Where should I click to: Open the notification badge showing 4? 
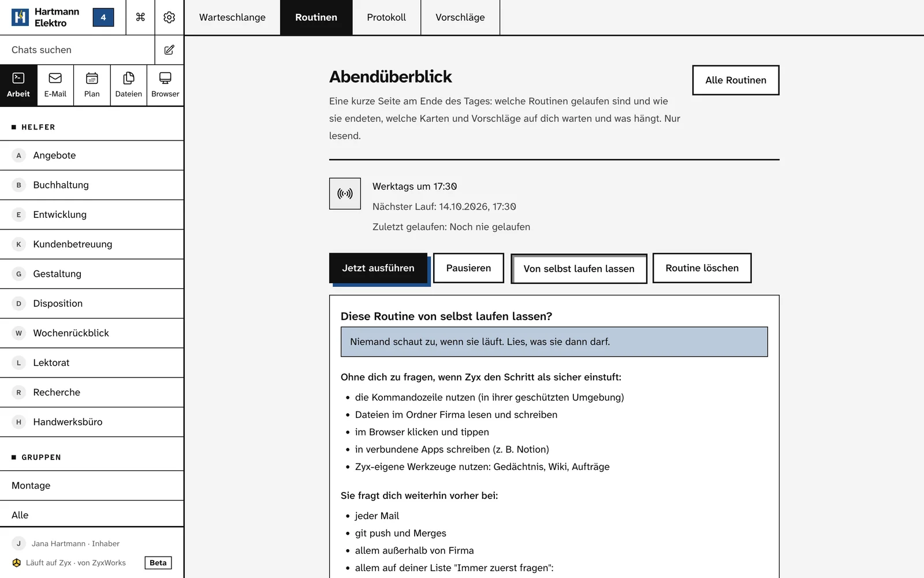(103, 17)
